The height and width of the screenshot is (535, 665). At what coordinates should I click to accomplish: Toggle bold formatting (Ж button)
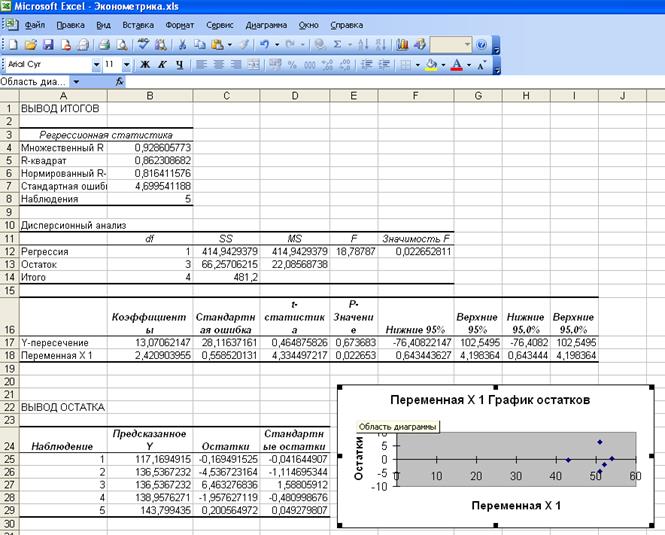click(x=144, y=65)
